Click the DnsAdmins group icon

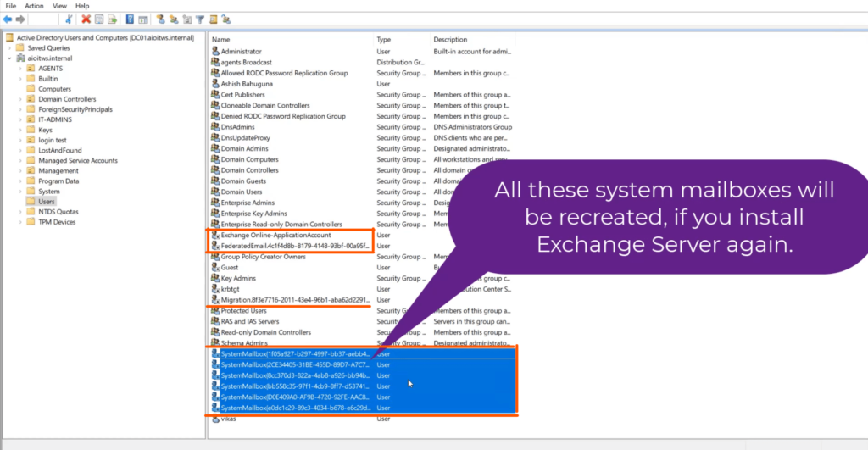coord(215,127)
